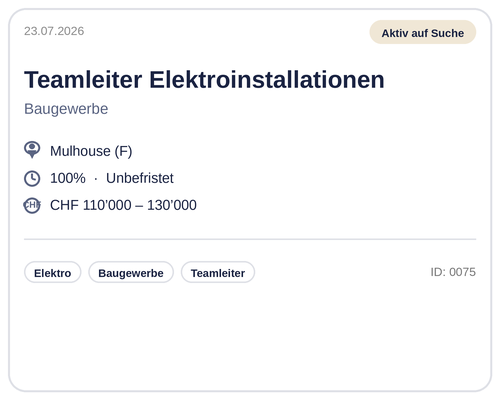The width and height of the screenshot is (500, 400).
Task: Click the upper salary figure 130'000
Action: [x=172, y=205]
